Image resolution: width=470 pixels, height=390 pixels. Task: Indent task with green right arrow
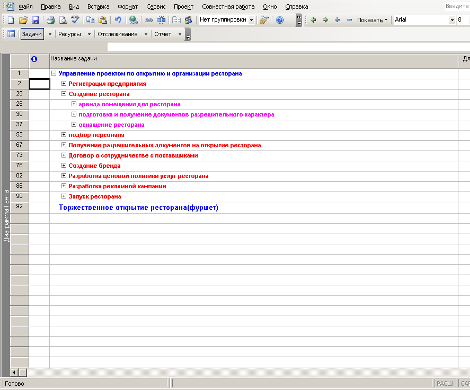pos(325,20)
